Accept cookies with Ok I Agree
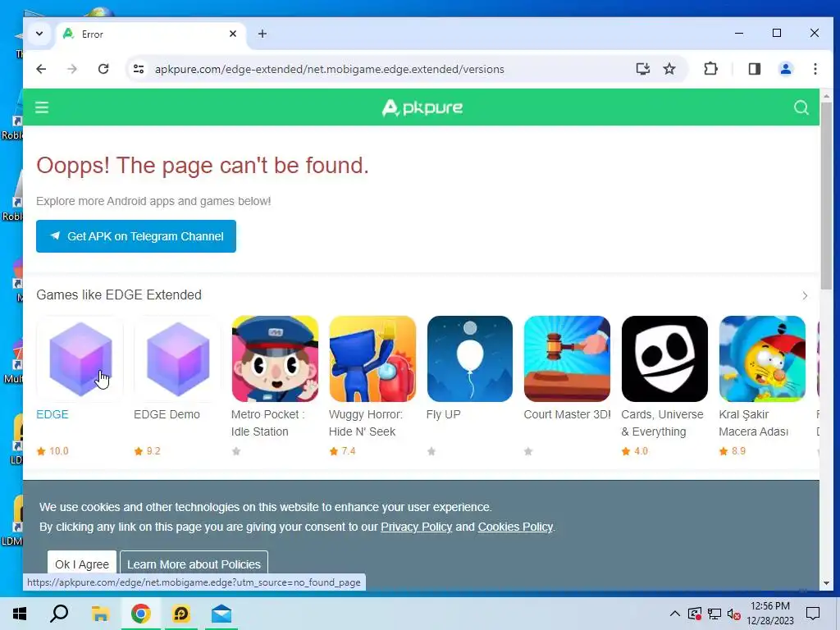 (x=82, y=564)
